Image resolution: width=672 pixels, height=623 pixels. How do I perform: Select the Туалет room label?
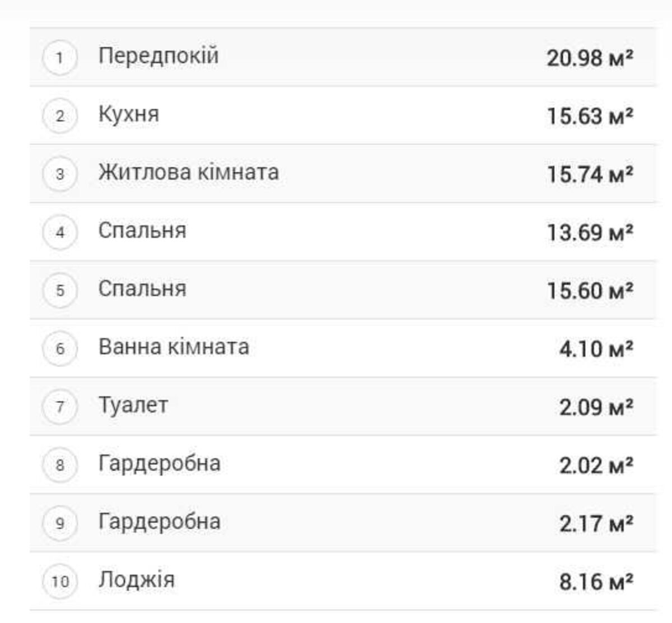[133, 405]
